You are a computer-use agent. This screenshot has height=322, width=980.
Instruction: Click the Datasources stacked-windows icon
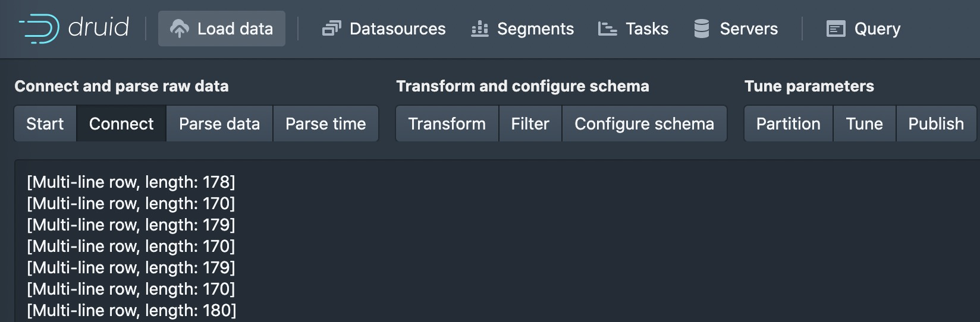click(x=331, y=29)
